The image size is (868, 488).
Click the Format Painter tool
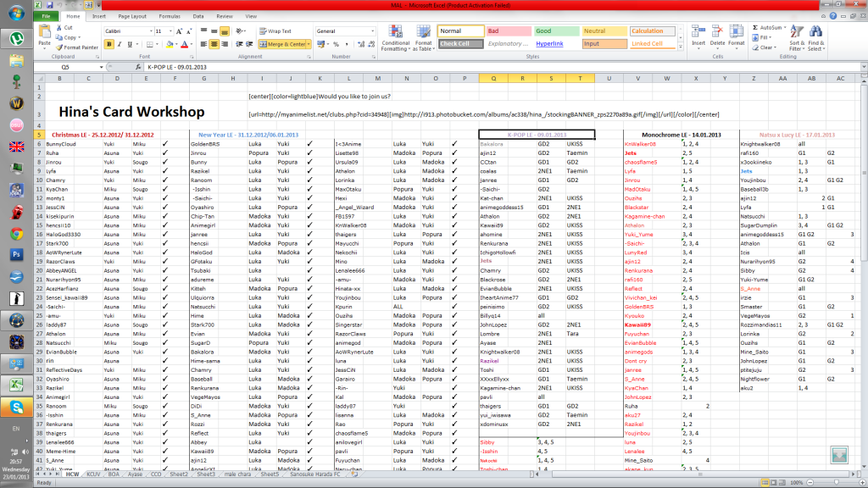point(76,47)
